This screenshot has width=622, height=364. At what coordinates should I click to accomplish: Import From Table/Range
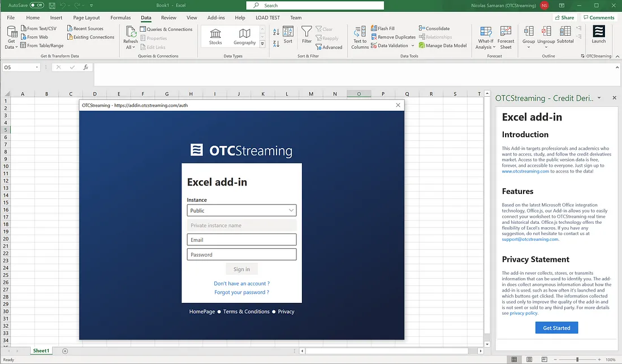coord(42,46)
